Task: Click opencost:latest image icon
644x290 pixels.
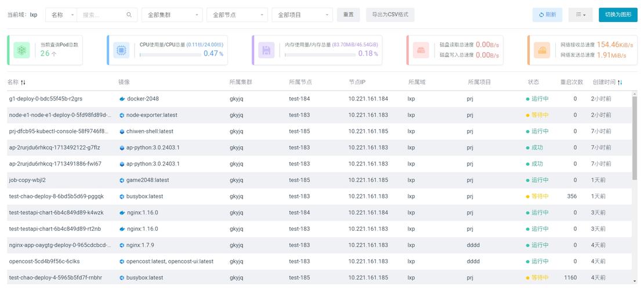Action: click(122, 262)
